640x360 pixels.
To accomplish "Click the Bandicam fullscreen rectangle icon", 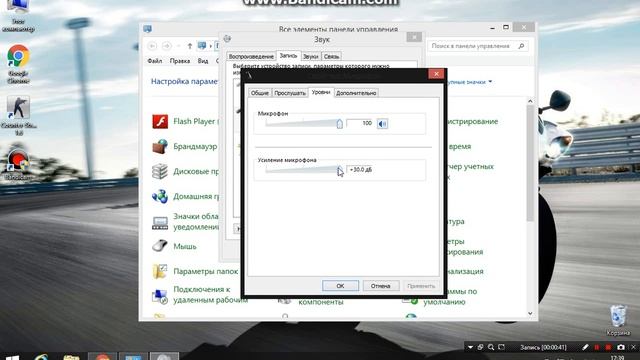I will tap(502, 347).
